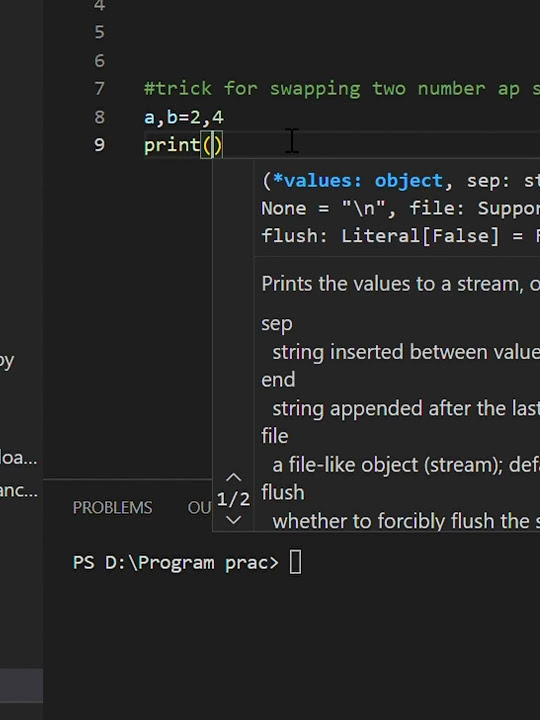The height and width of the screenshot is (720, 540).
Task: Place cursor in the swapping comment line
Action: click(342, 89)
